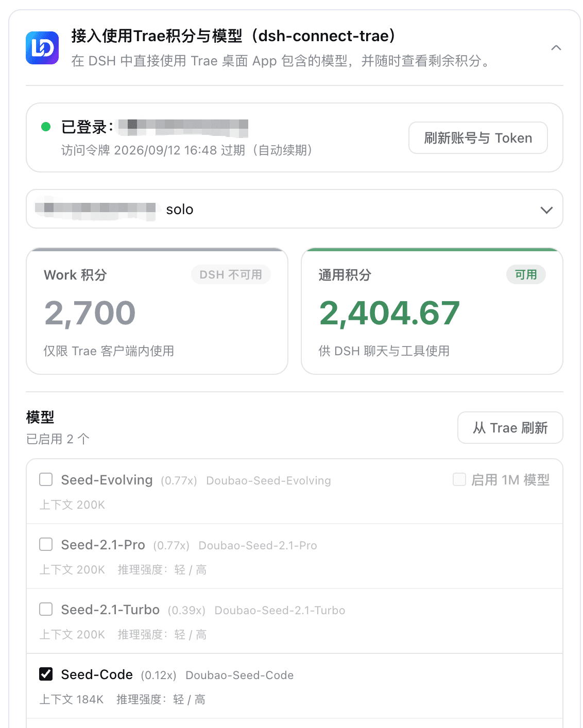Enable the Seed-2.1-Turbo checkbox
The width and height of the screenshot is (583, 728).
point(46,610)
